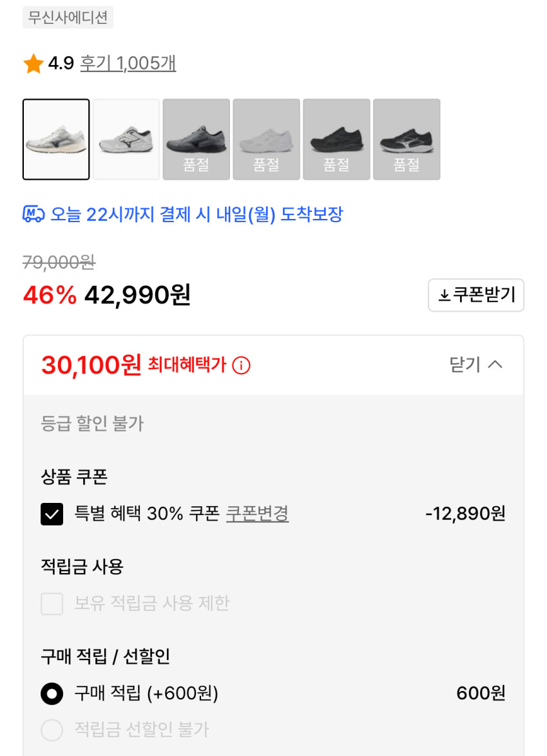Click the info icon beside 최대혜택가
547x756 pixels.
click(x=241, y=366)
